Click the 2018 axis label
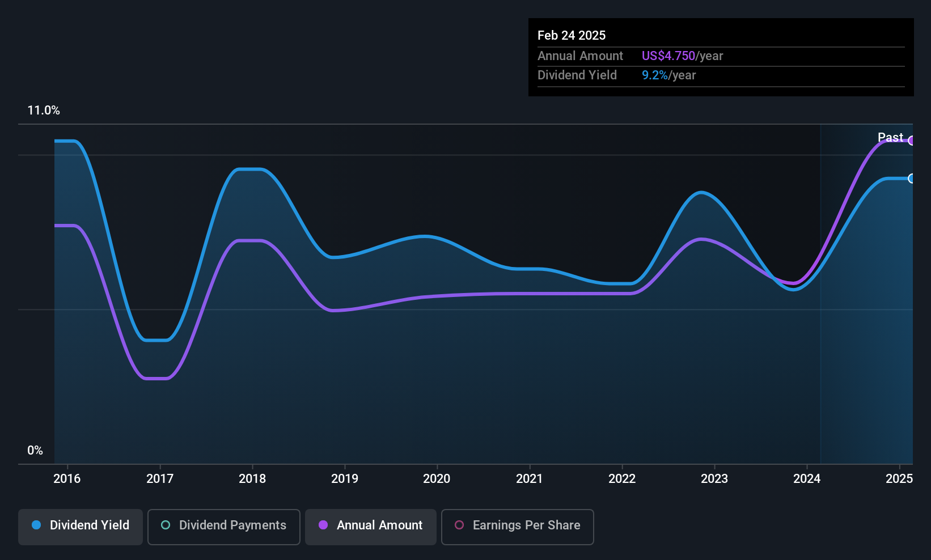This screenshot has height=560, width=931. pos(252,478)
